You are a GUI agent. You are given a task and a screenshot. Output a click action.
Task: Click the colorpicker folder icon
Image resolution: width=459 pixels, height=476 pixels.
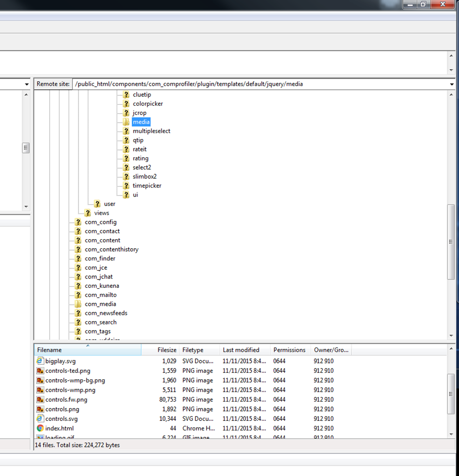pyautogui.click(x=126, y=104)
